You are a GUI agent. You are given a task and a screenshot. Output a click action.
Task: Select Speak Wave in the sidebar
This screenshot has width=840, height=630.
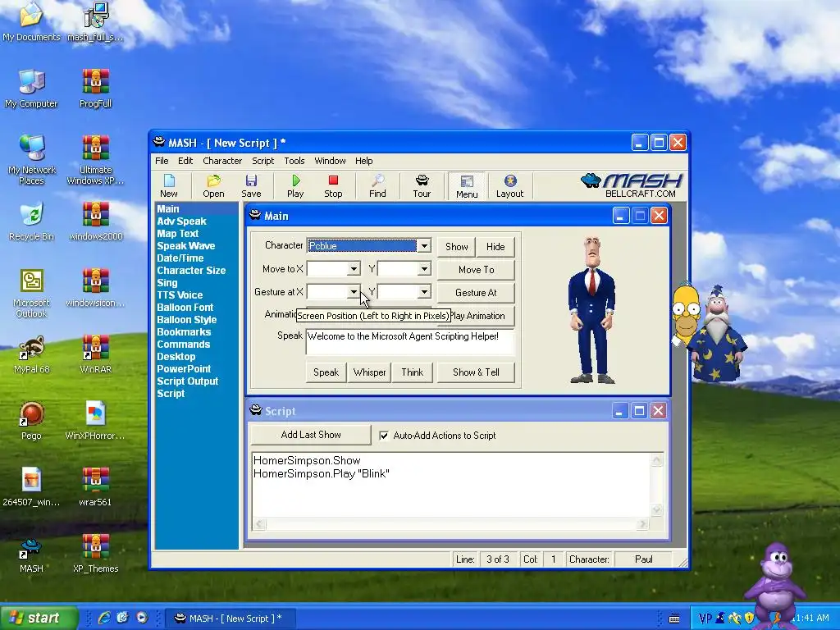pos(186,246)
